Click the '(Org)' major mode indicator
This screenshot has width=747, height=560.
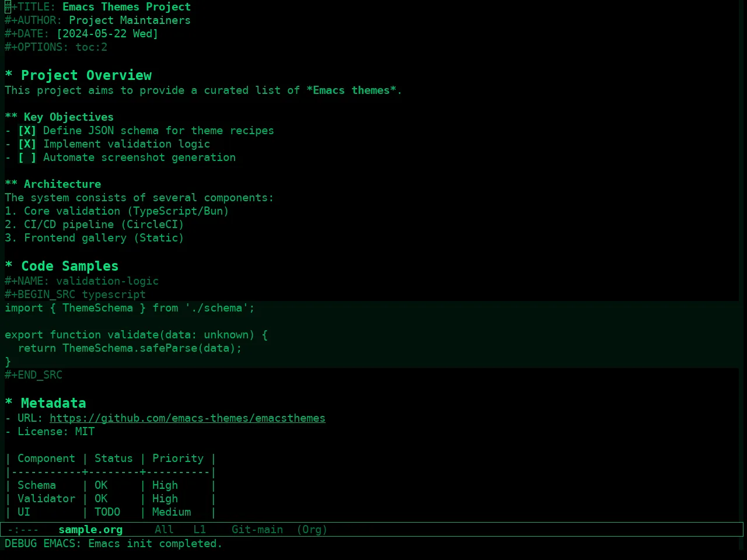(312, 530)
